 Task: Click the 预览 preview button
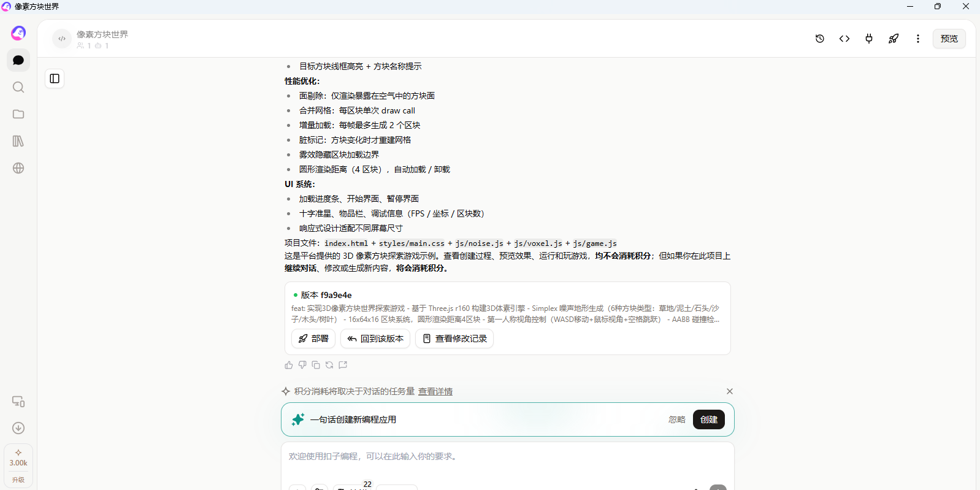(949, 39)
